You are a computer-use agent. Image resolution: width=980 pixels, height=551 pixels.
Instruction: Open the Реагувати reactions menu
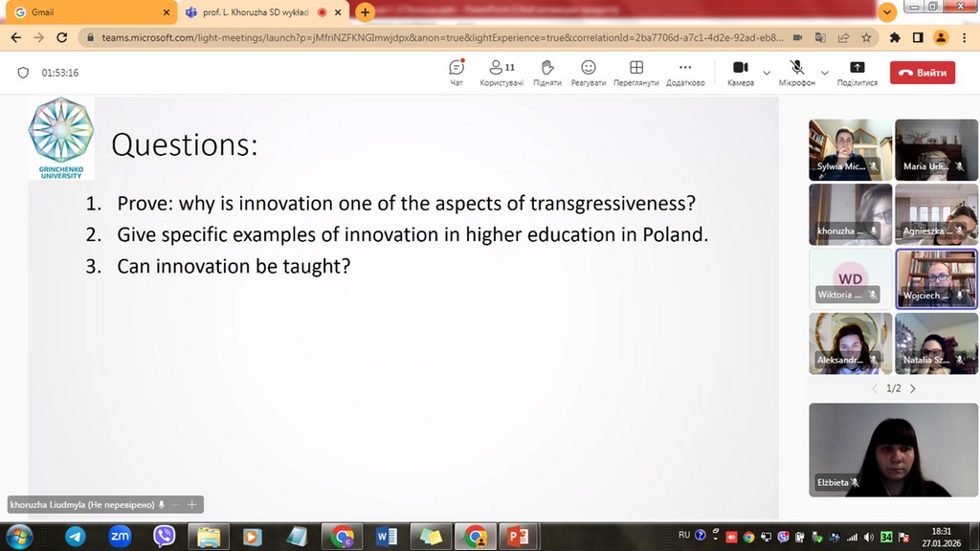(x=589, y=73)
